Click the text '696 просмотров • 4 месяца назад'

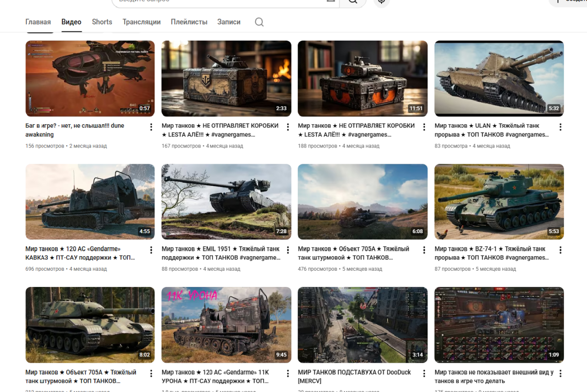[x=66, y=269]
